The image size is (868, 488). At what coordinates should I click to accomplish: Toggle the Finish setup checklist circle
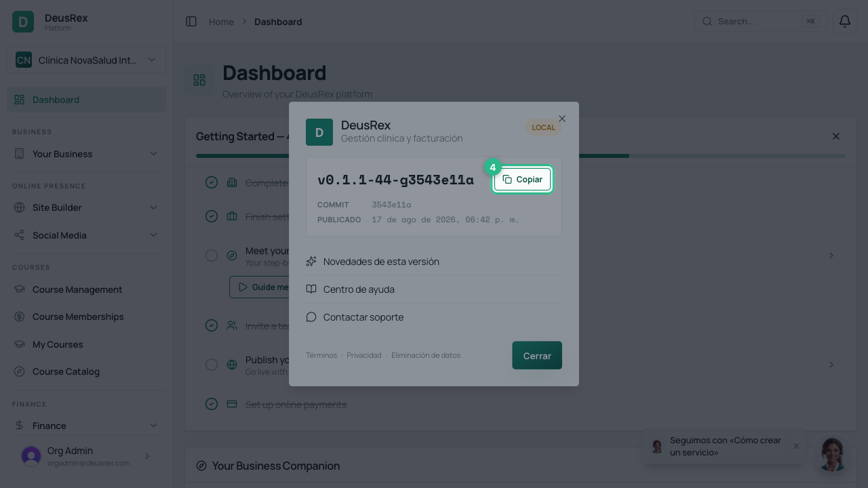(x=212, y=216)
